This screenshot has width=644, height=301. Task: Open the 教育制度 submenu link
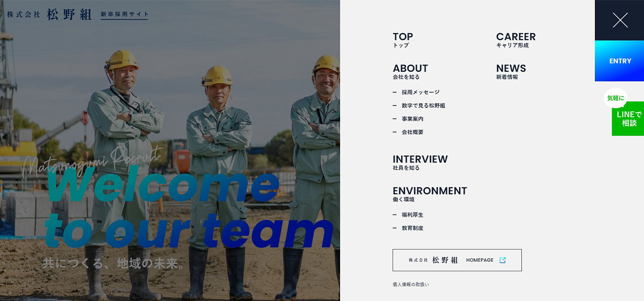(412, 228)
